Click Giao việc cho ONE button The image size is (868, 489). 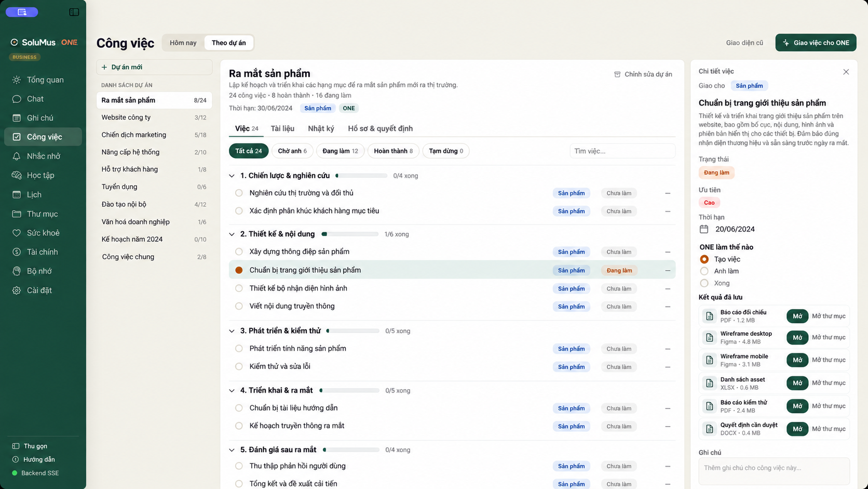pyautogui.click(x=816, y=43)
